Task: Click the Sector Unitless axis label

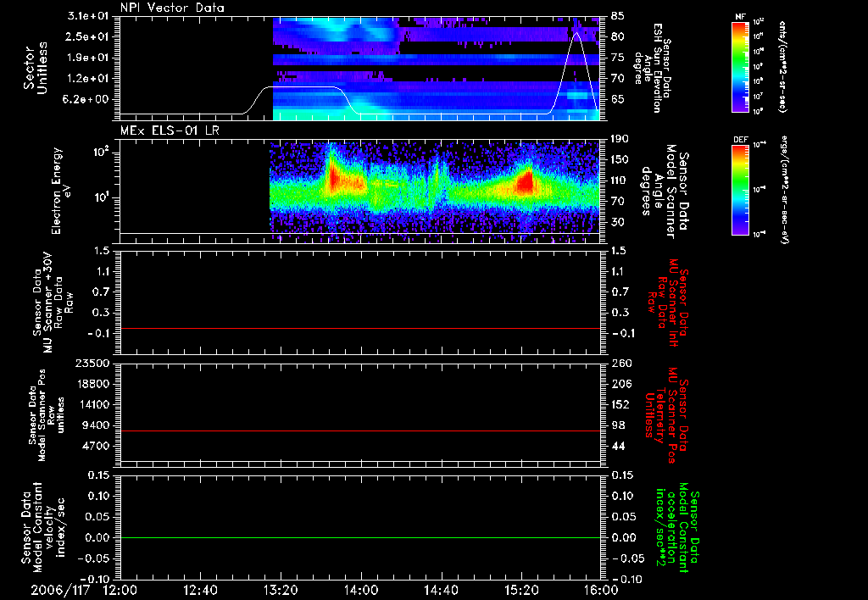Action: pos(36,68)
